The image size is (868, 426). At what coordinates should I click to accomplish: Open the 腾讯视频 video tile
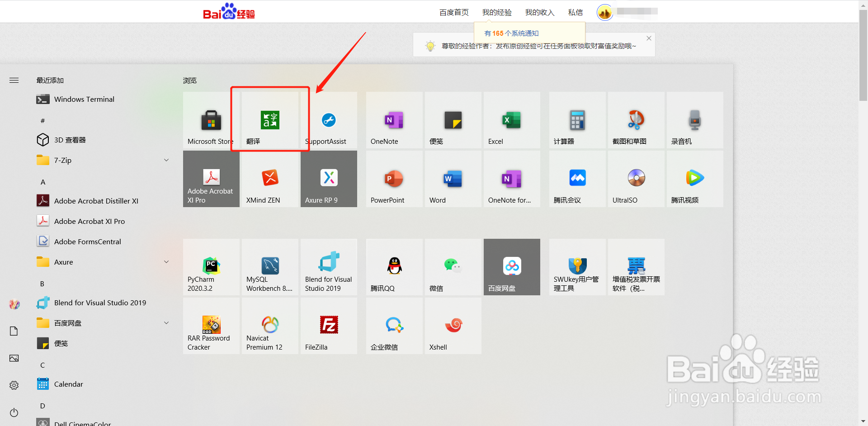(695, 179)
